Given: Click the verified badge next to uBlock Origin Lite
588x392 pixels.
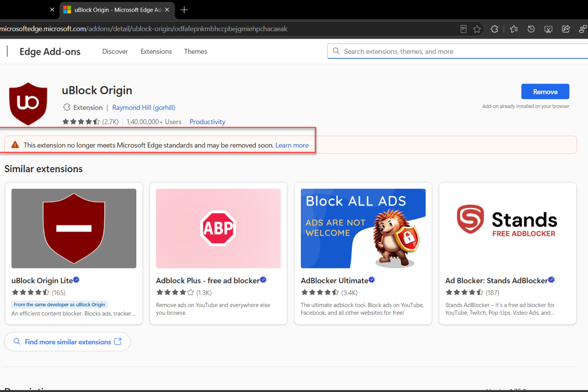Looking at the screenshot, I should point(76,280).
